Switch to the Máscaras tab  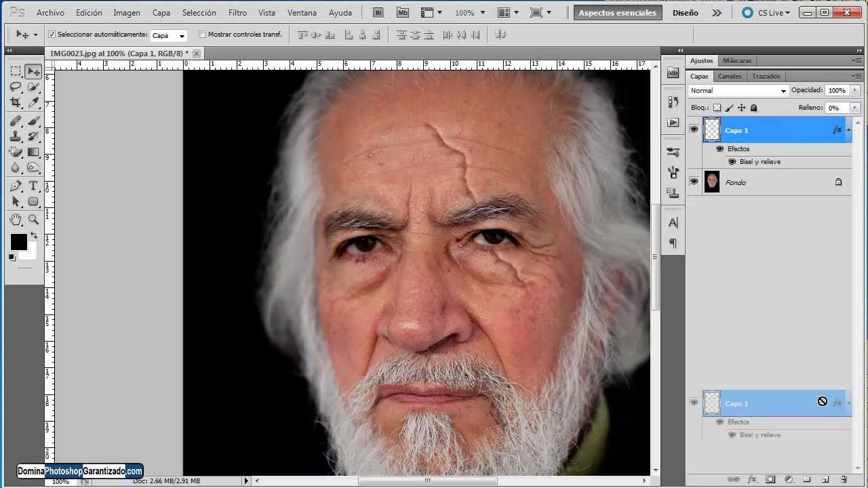click(x=737, y=60)
